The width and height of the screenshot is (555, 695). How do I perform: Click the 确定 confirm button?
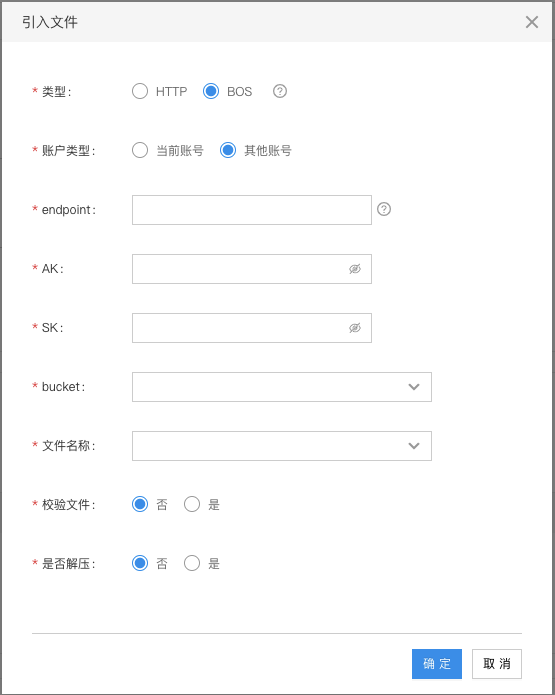pyautogui.click(x=437, y=664)
